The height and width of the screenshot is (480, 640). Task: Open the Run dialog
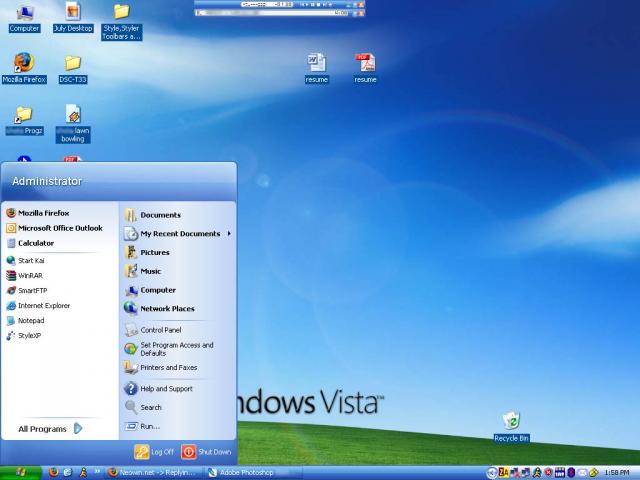click(x=142, y=427)
